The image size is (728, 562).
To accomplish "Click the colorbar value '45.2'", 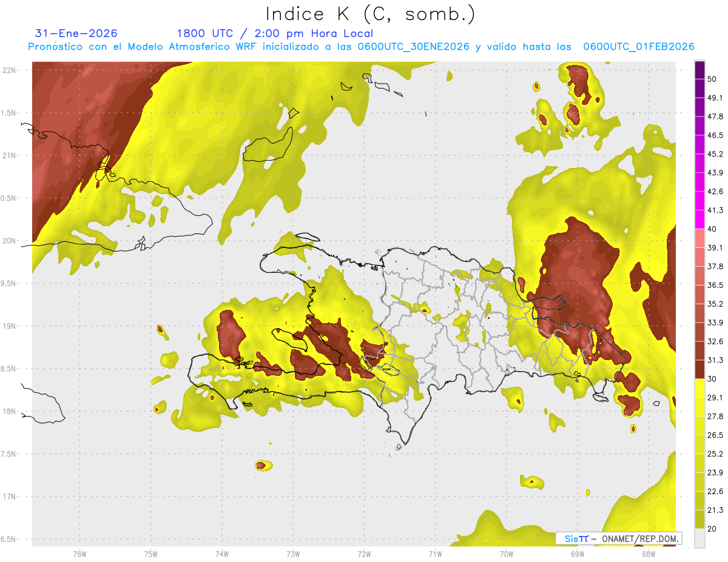I will (715, 154).
